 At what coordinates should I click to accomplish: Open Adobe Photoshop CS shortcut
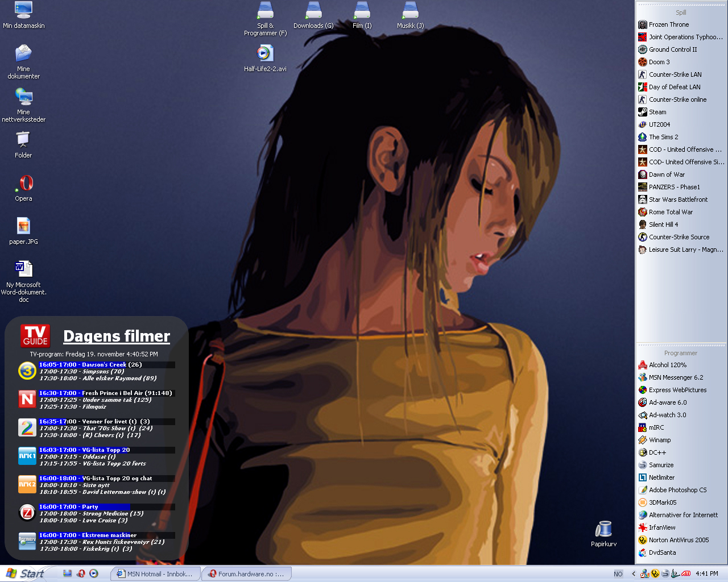(672, 490)
